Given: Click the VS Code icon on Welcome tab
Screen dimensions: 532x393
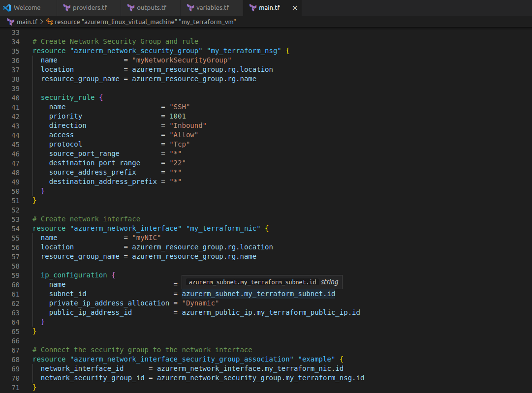Looking at the screenshot, I should click(x=7, y=8).
